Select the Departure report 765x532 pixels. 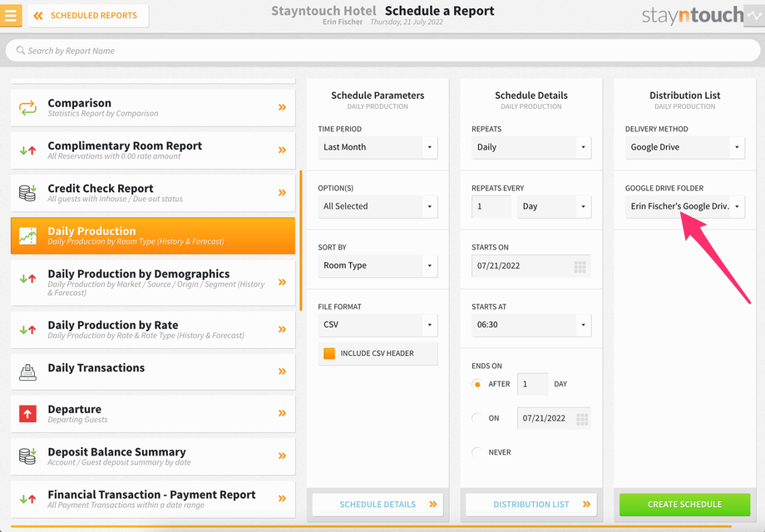pos(153,413)
